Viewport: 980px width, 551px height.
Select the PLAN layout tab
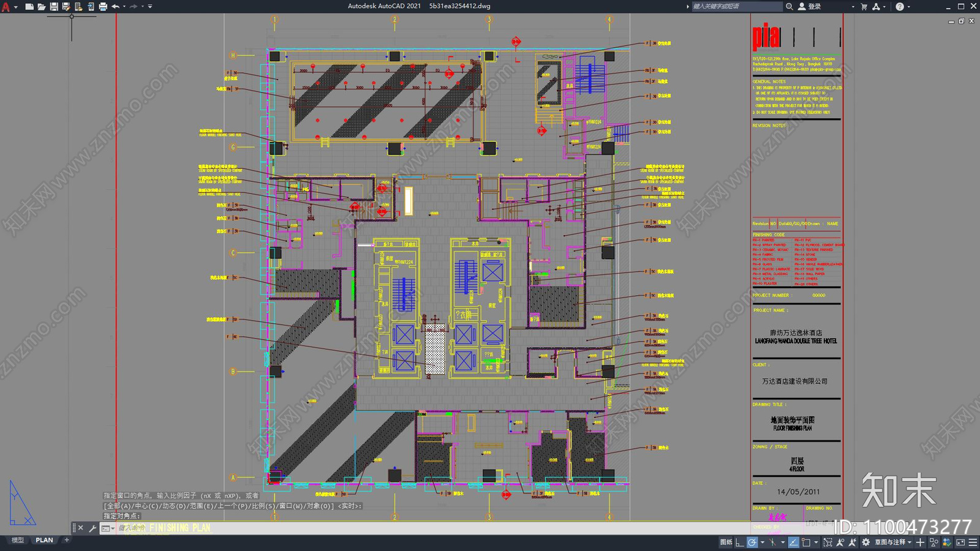click(x=44, y=540)
